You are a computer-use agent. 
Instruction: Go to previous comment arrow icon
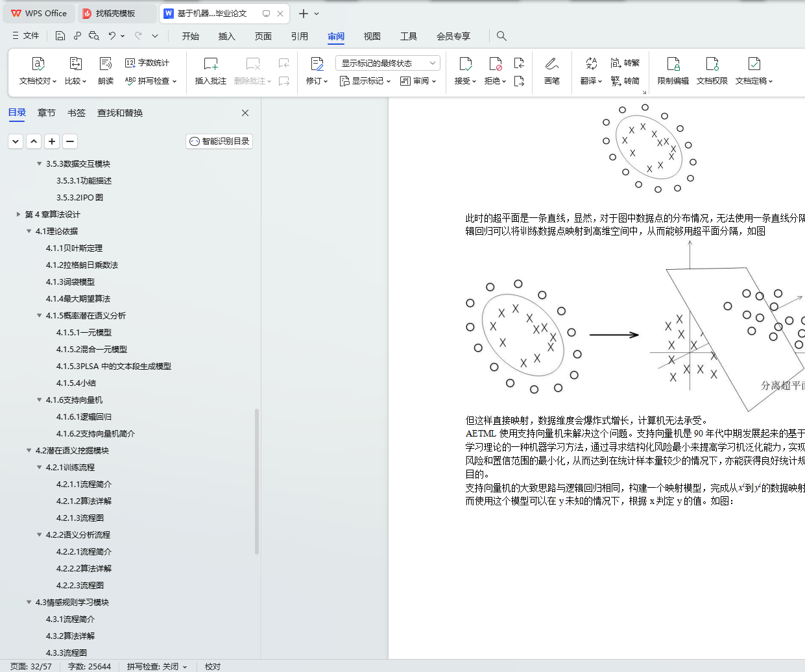click(x=284, y=63)
